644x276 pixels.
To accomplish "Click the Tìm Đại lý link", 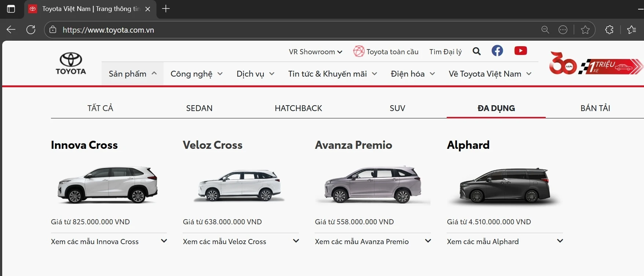I will (445, 52).
